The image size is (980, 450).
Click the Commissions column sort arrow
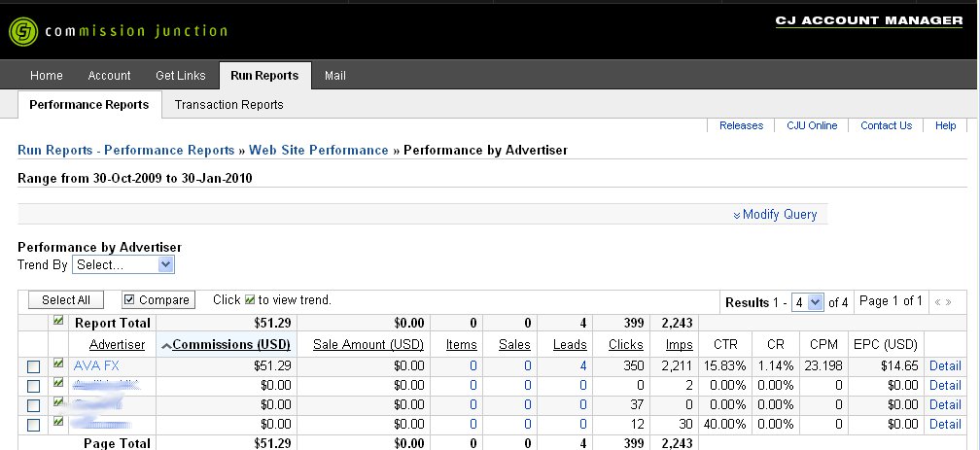165,345
